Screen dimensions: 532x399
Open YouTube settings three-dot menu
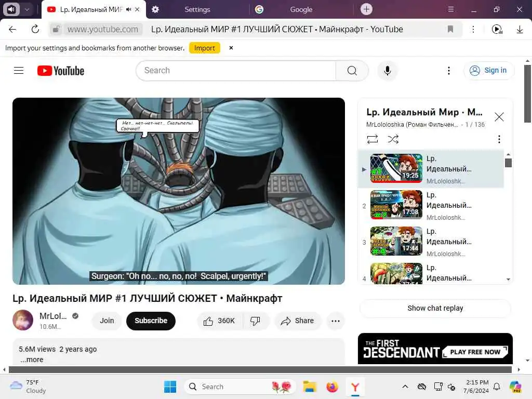pyautogui.click(x=449, y=71)
